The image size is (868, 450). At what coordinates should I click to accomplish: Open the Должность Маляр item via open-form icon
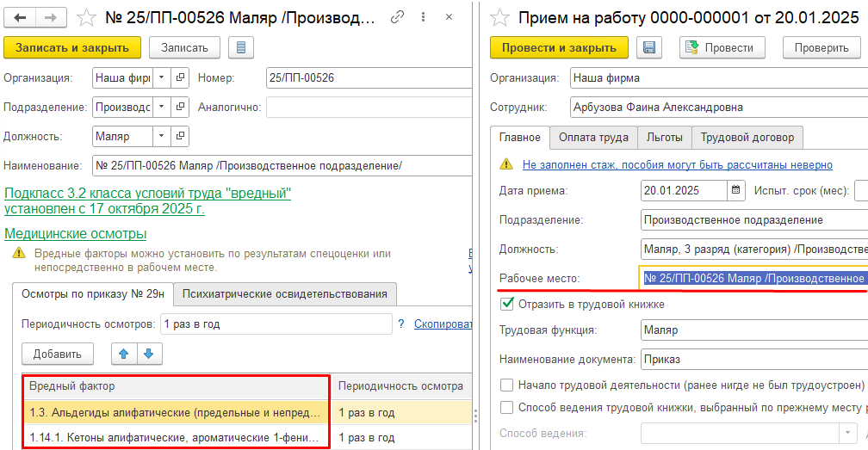coord(180,136)
